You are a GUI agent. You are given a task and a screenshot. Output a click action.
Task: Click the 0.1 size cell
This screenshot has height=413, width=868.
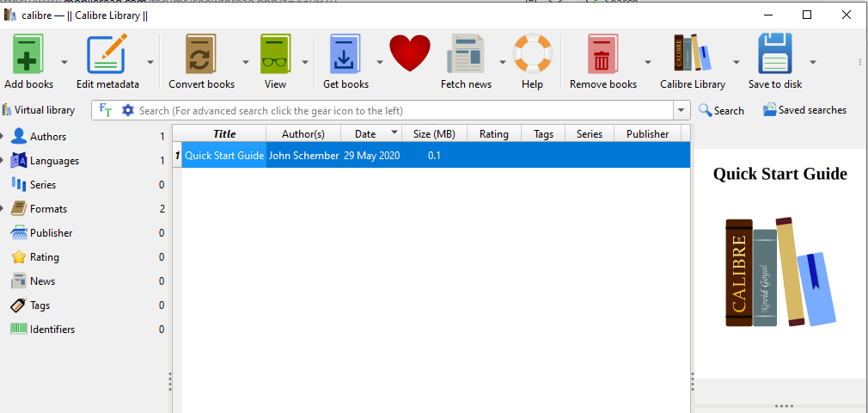click(x=435, y=155)
